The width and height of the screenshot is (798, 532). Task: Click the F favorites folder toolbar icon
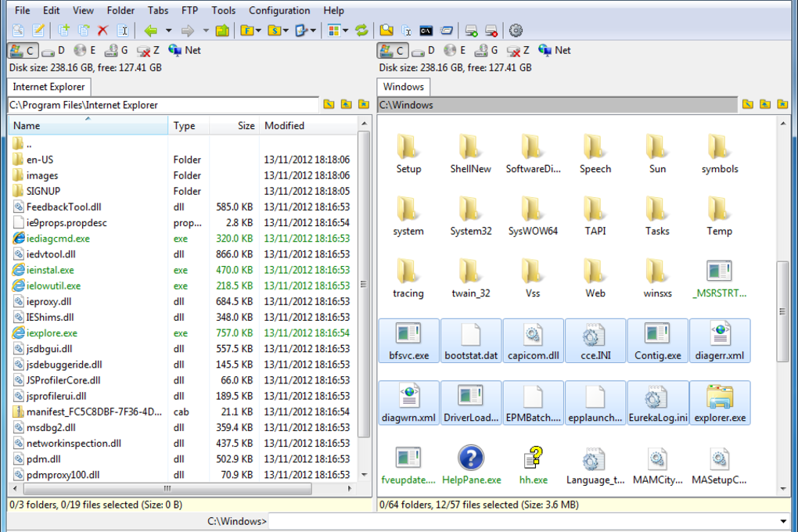tap(247, 31)
